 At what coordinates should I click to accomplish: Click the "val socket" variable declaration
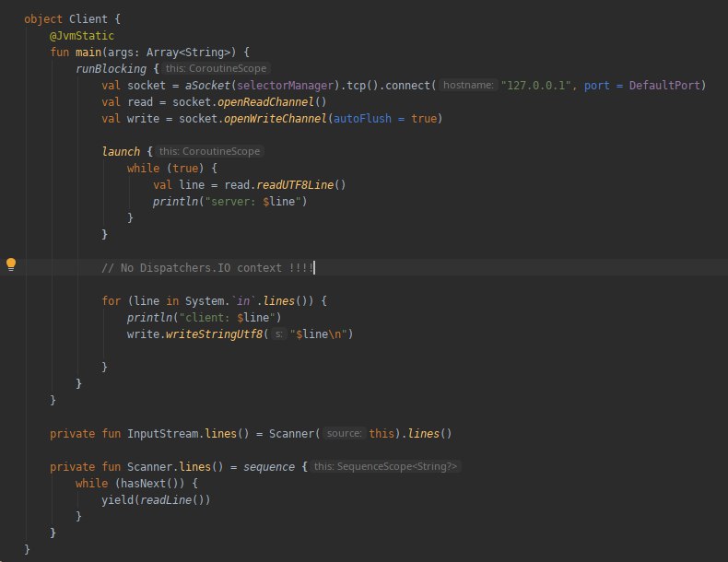coord(134,86)
